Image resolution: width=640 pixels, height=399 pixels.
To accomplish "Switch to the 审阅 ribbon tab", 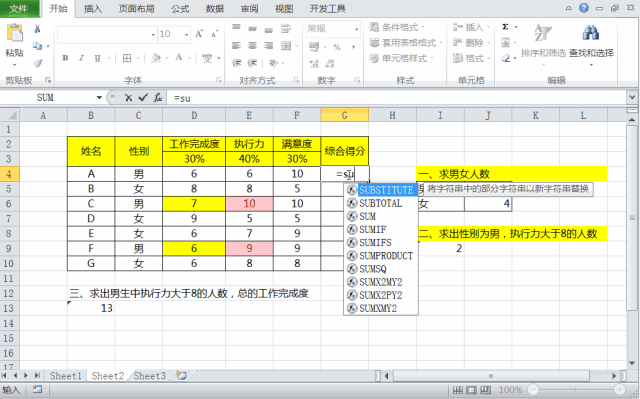I will tap(249, 9).
